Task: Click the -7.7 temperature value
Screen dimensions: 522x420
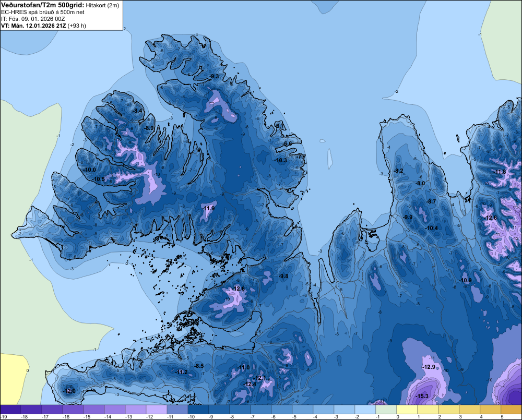Action: [301, 157]
